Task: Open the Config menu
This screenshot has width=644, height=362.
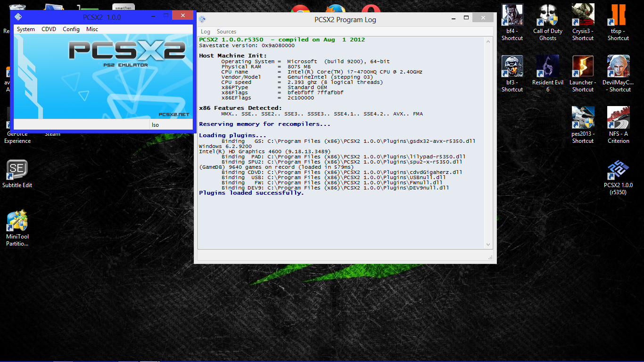Action: (x=71, y=29)
